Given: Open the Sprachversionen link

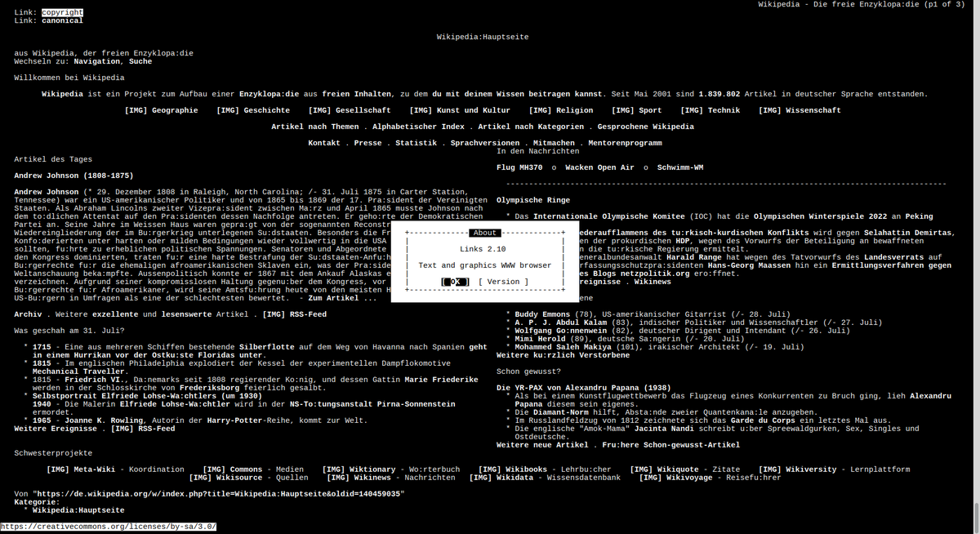Looking at the screenshot, I should (485, 143).
